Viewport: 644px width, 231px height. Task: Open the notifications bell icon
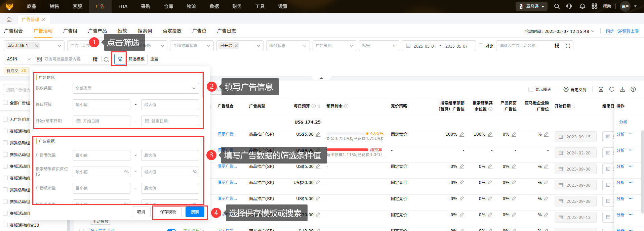tap(582, 6)
